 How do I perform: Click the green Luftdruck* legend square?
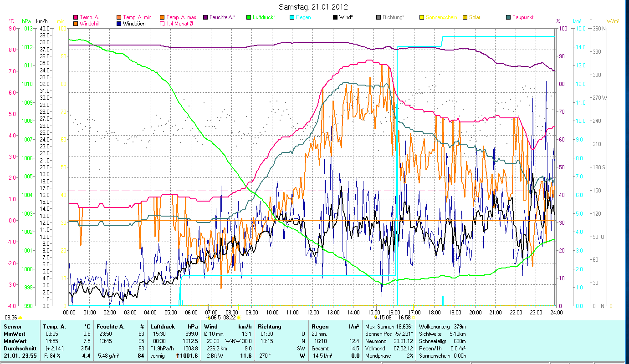tap(249, 17)
